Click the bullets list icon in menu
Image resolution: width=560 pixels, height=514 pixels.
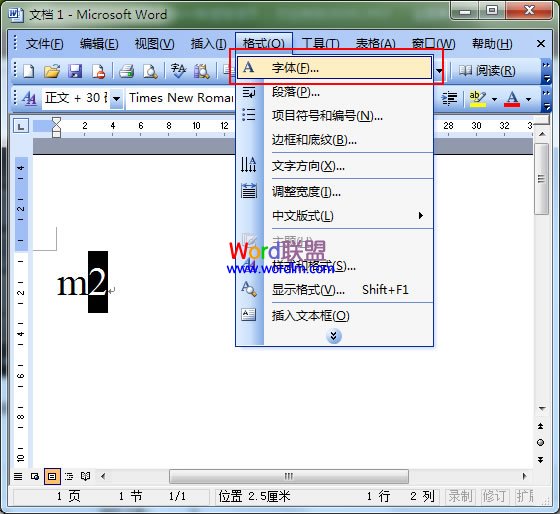(249, 115)
